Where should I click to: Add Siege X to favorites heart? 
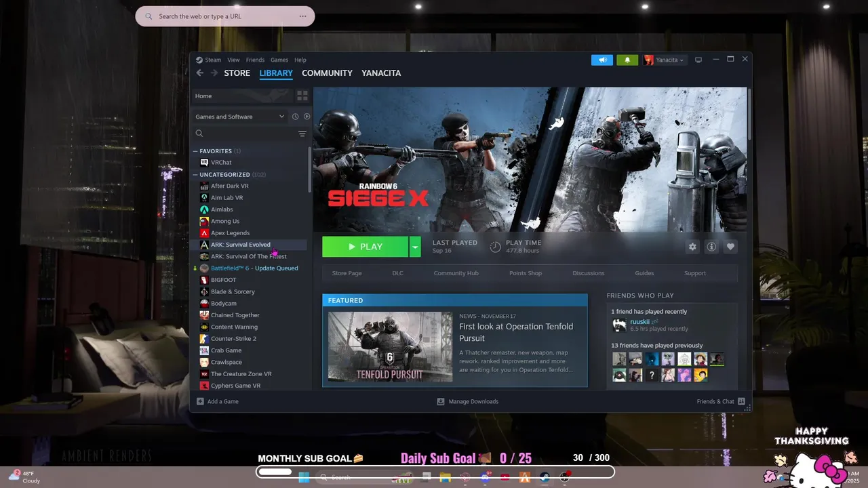pyautogui.click(x=730, y=247)
